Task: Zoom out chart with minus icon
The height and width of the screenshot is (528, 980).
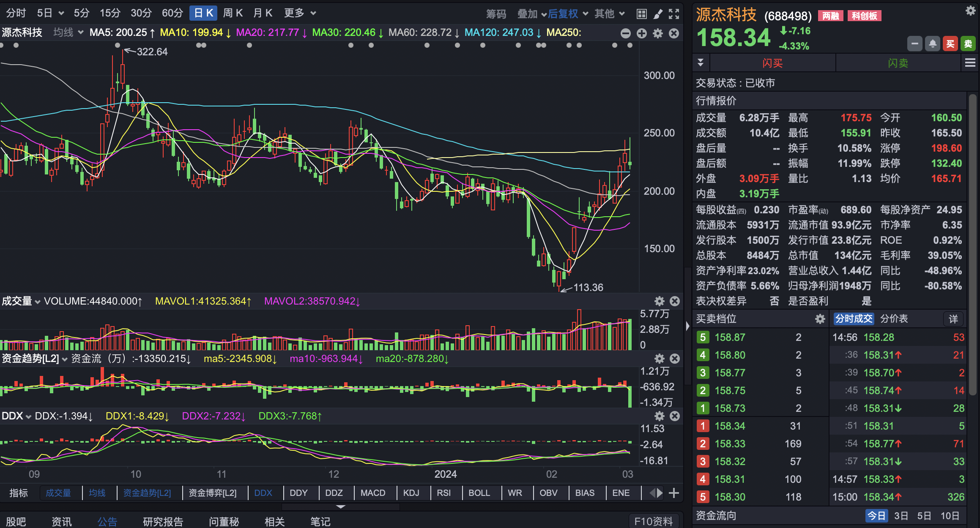Action: [x=626, y=33]
